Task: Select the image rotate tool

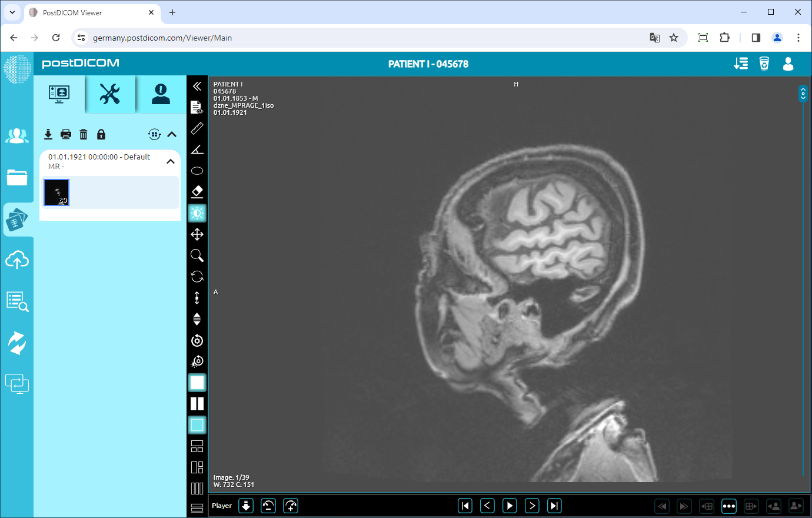Action: tap(197, 276)
